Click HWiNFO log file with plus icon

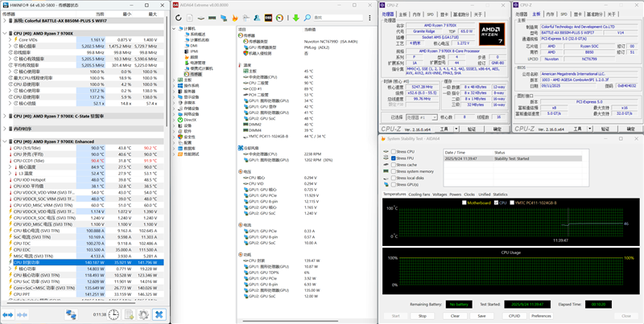pyautogui.click(x=129, y=314)
